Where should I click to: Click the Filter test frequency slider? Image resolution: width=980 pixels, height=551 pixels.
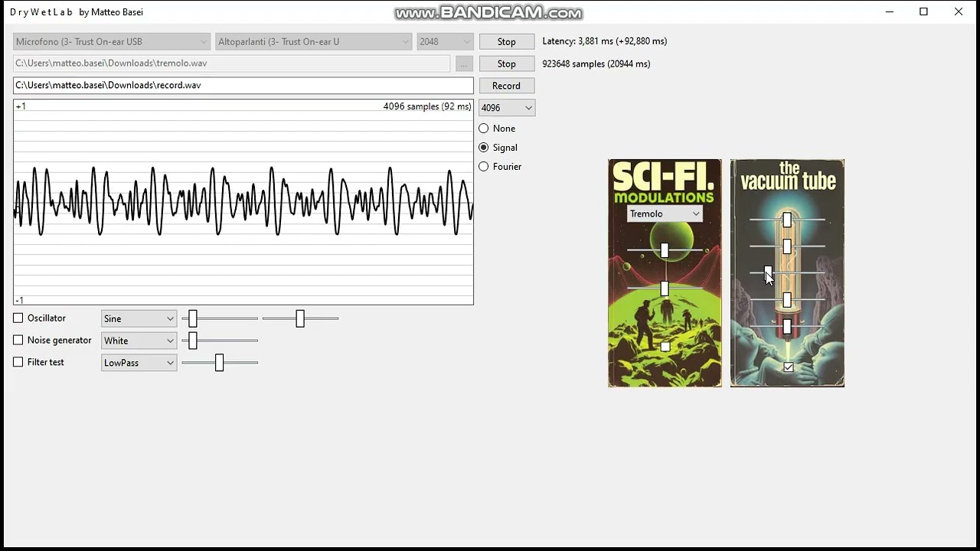[219, 363]
